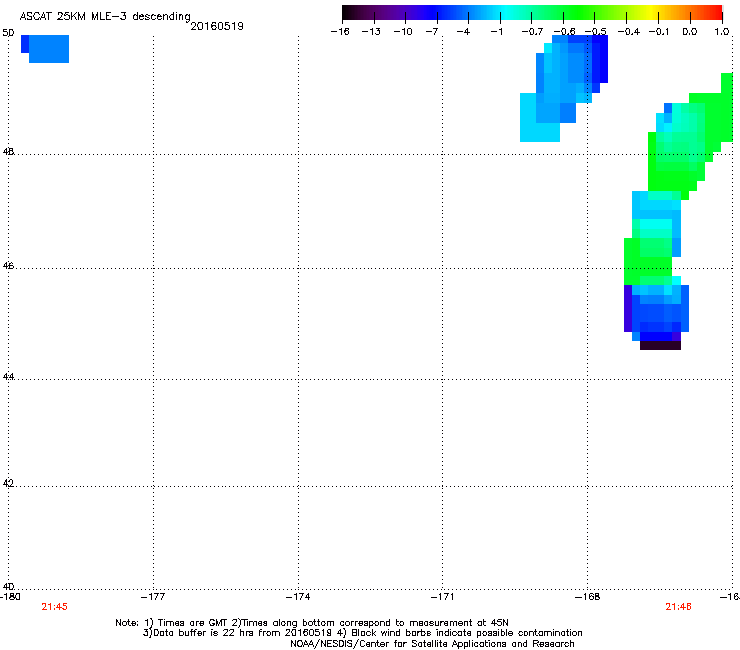Click the black end of the colorbar
Viewport: 740px width, 650px height.
pos(348,12)
